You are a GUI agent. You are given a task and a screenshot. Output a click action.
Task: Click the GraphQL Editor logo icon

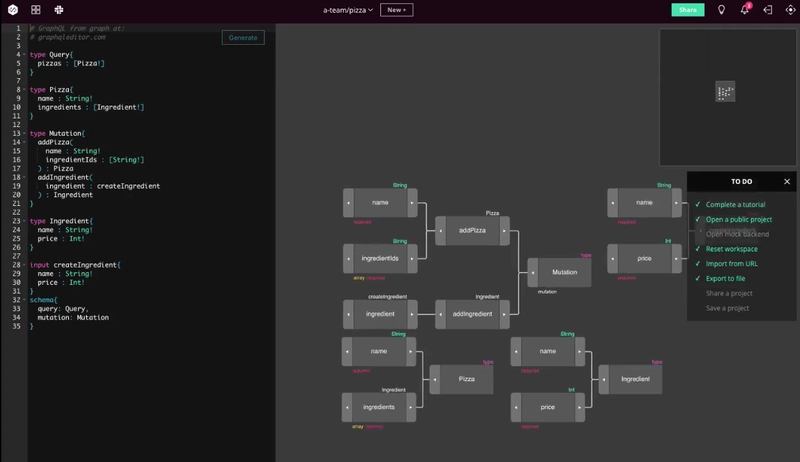coord(13,10)
